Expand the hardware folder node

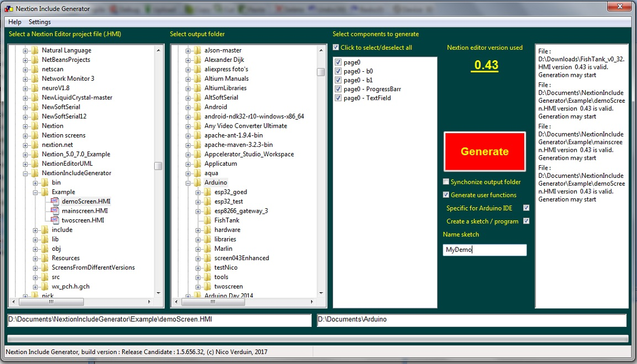(x=198, y=230)
